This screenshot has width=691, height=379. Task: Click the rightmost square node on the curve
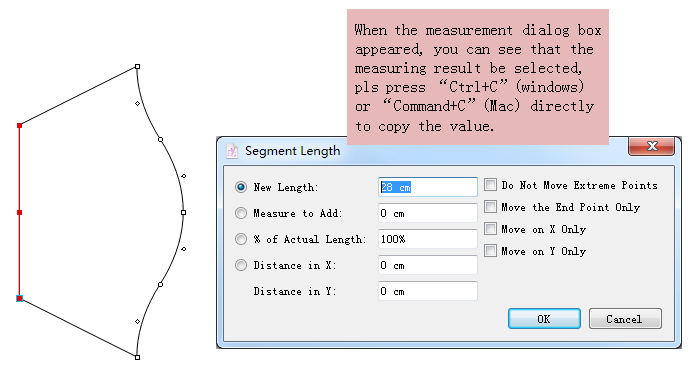pyautogui.click(x=183, y=212)
